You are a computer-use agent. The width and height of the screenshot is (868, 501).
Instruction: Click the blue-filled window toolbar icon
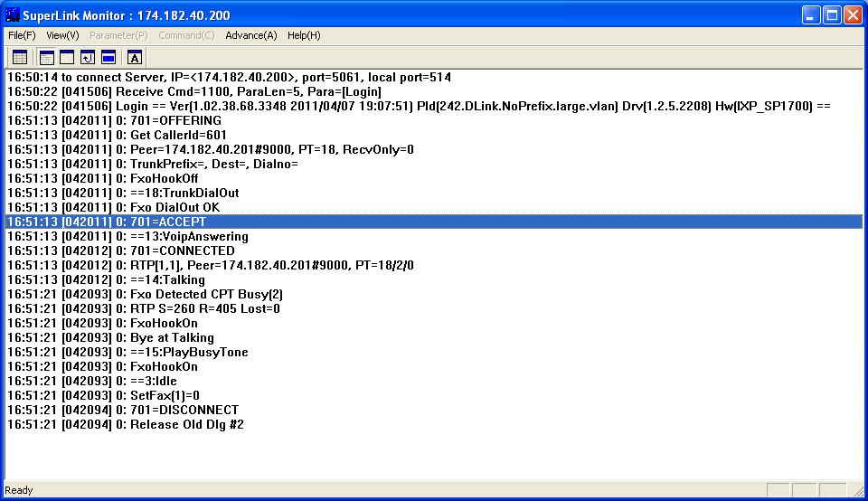pos(108,57)
